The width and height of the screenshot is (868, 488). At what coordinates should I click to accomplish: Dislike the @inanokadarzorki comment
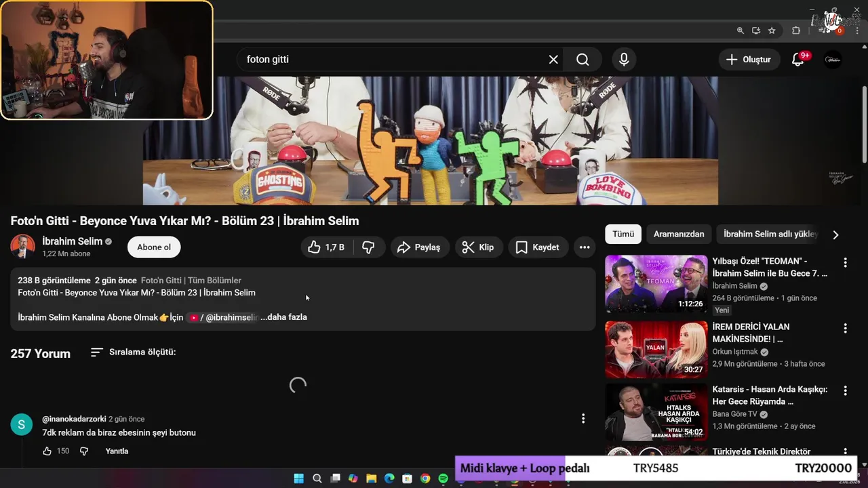tap(84, 451)
